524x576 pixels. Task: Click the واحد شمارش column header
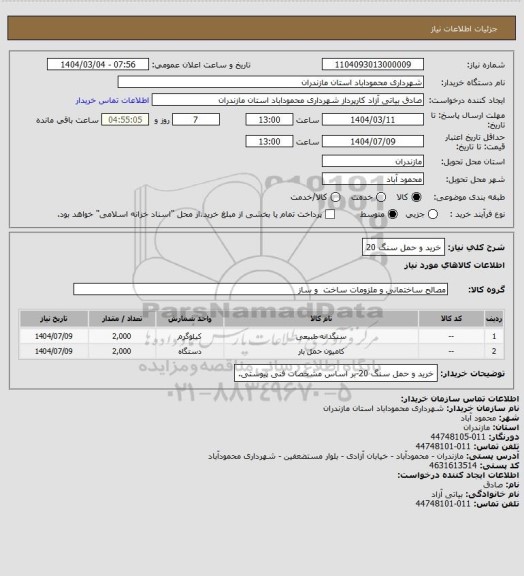tap(190, 318)
